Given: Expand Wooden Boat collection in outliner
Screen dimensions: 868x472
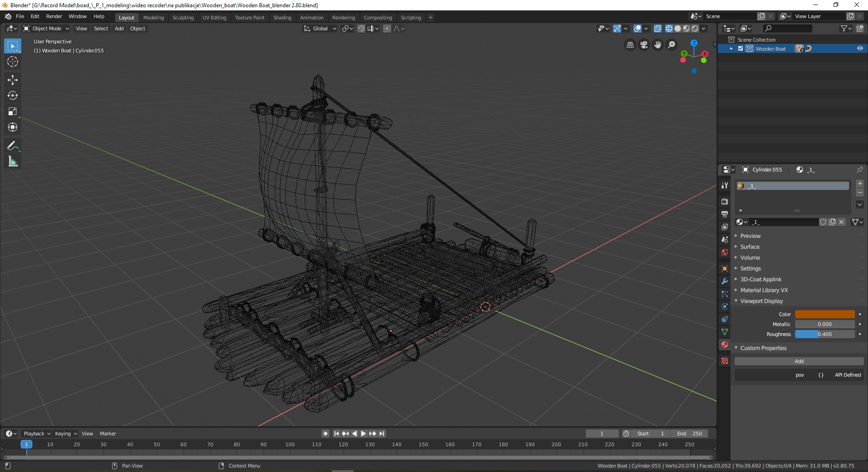Looking at the screenshot, I should tap(731, 48).
